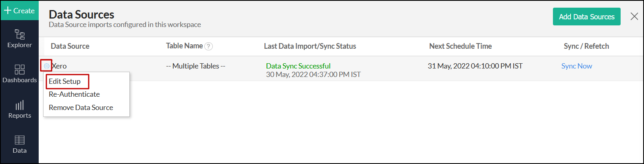Click the Table Name help icon

tap(208, 46)
